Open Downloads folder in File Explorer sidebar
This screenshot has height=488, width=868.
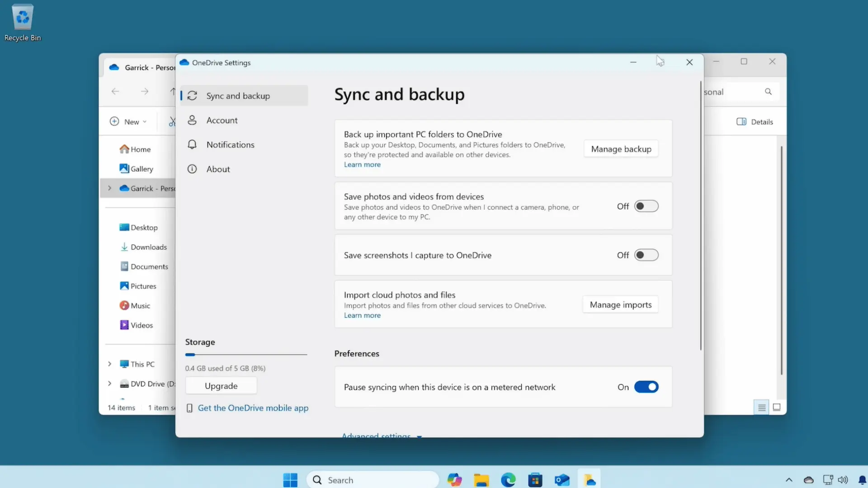pos(143,247)
